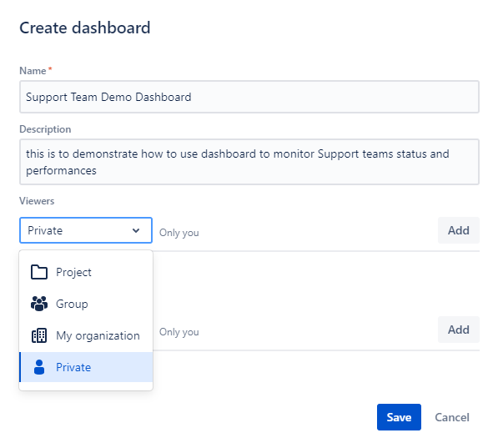Choose Group in the viewers dropdown list
Image resolution: width=498 pixels, height=448 pixels.
pyautogui.click(x=86, y=304)
